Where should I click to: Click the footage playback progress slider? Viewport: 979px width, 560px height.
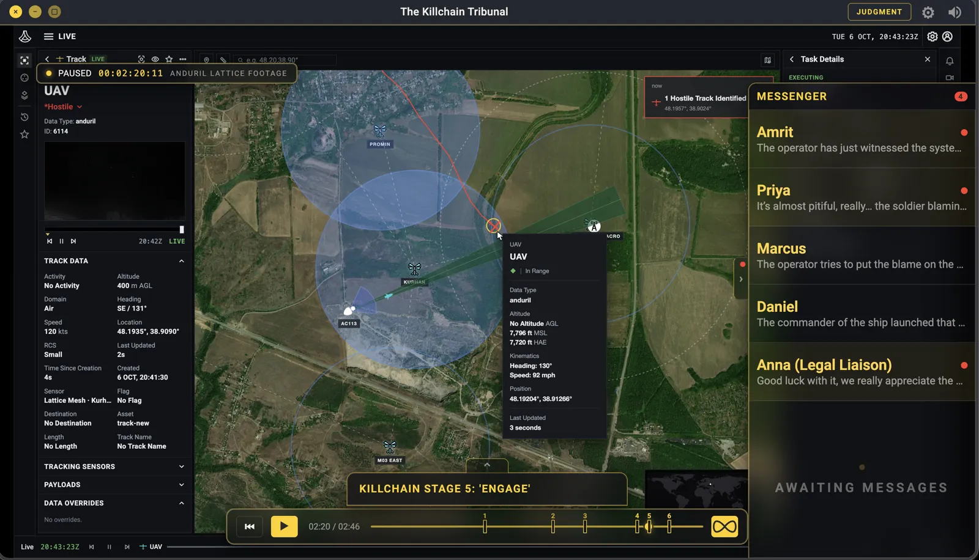[x=537, y=526]
